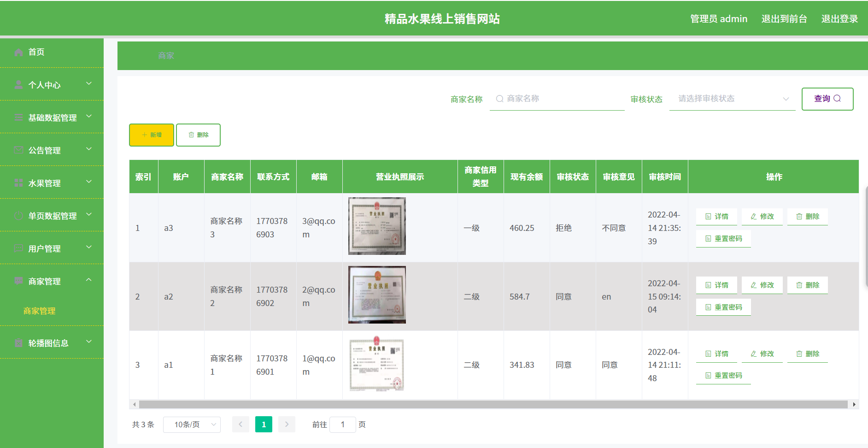868x448 pixels.
Task: Click the 商家名称 search input field
Action: click(x=557, y=99)
